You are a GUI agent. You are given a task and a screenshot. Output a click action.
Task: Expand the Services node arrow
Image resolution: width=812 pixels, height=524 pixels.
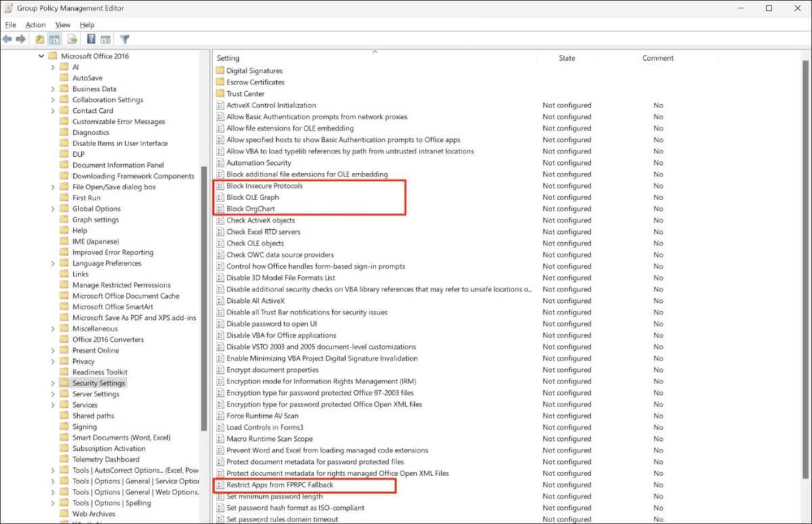[53, 404]
